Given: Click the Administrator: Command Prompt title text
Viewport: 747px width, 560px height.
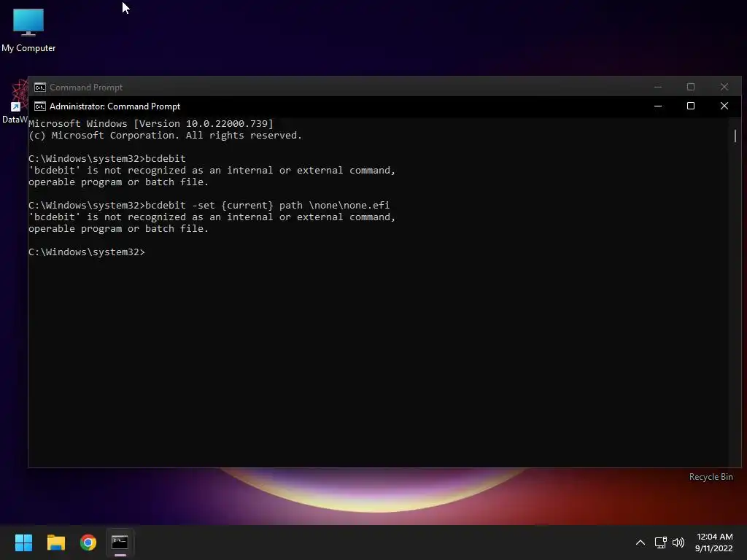Looking at the screenshot, I should tap(115, 106).
